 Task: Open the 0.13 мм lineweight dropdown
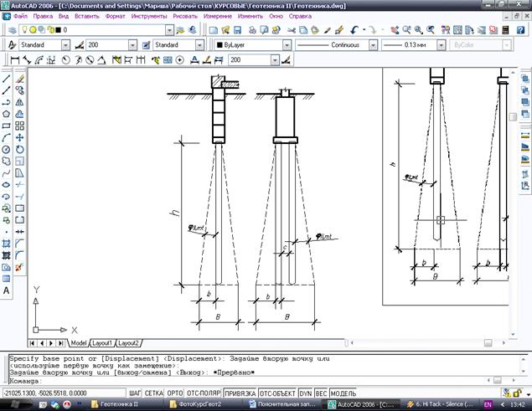(438, 44)
